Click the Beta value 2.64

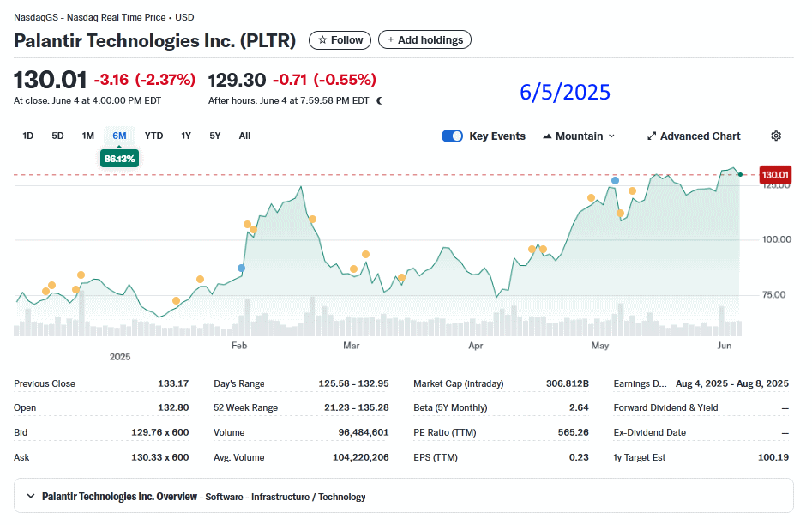[579, 407]
